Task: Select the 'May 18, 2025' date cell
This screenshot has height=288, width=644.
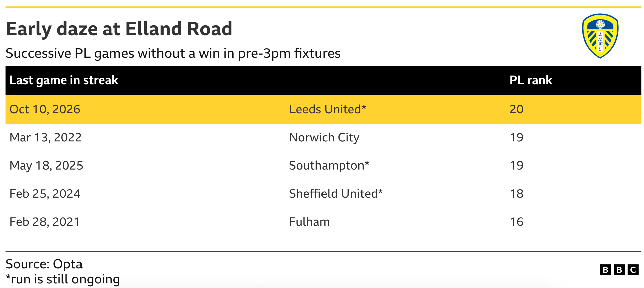Action: [46, 166]
